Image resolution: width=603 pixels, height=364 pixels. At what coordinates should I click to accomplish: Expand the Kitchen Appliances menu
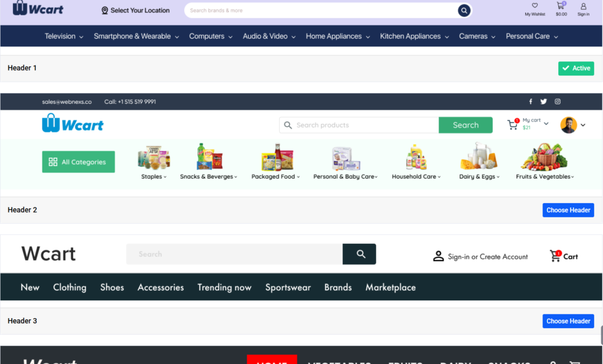click(415, 36)
